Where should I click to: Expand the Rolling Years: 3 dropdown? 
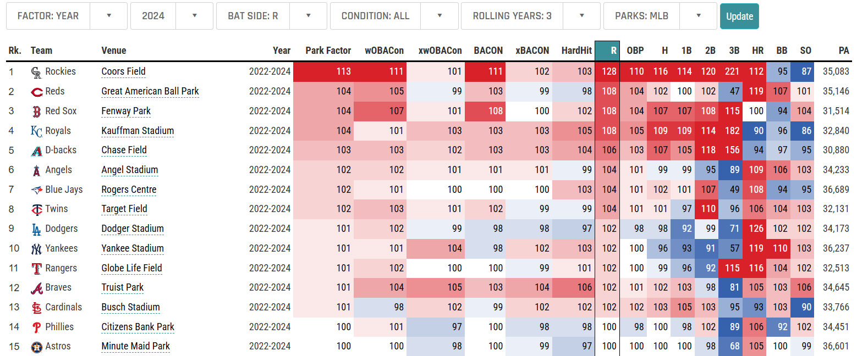(530, 16)
